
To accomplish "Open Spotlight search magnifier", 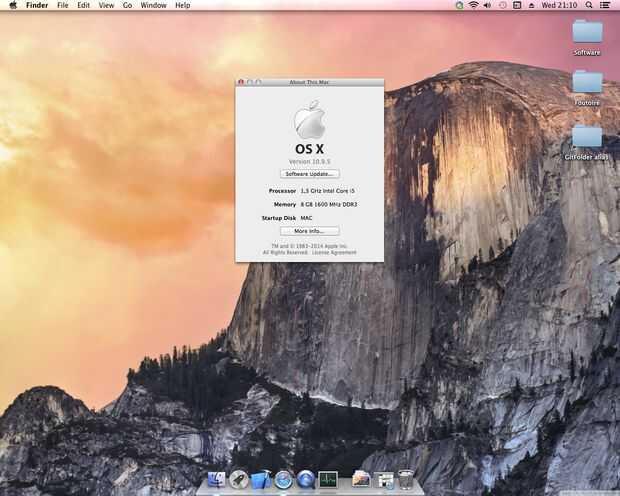I will [x=589, y=5].
